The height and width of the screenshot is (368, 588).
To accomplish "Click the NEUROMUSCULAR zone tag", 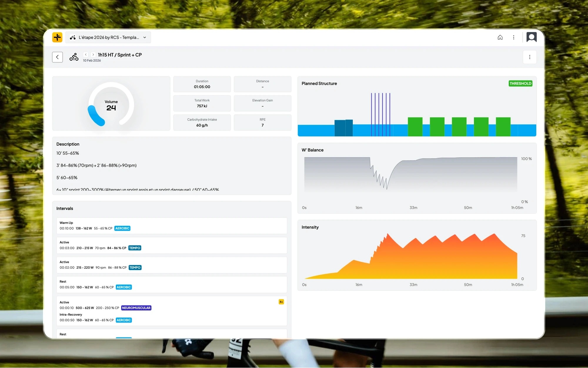I will [136, 308].
